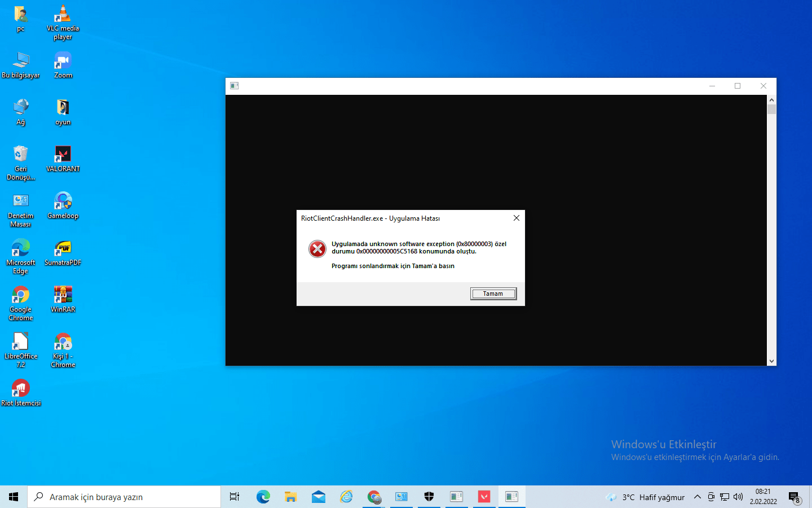The height and width of the screenshot is (508, 812).
Task: Select the Bu bilgisayar desktop icon
Action: click(21, 65)
